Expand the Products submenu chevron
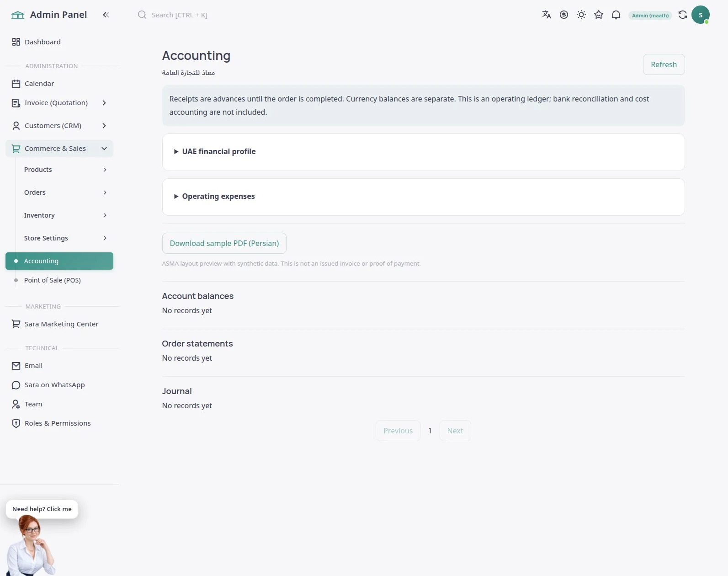The height and width of the screenshot is (576, 728). [x=105, y=170]
